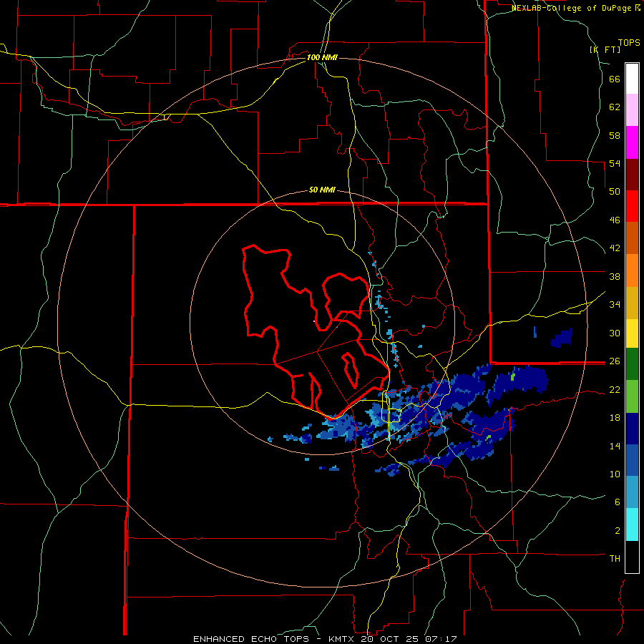Click the TH threshold label
Screen dimensions: 644x644
coord(615,558)
